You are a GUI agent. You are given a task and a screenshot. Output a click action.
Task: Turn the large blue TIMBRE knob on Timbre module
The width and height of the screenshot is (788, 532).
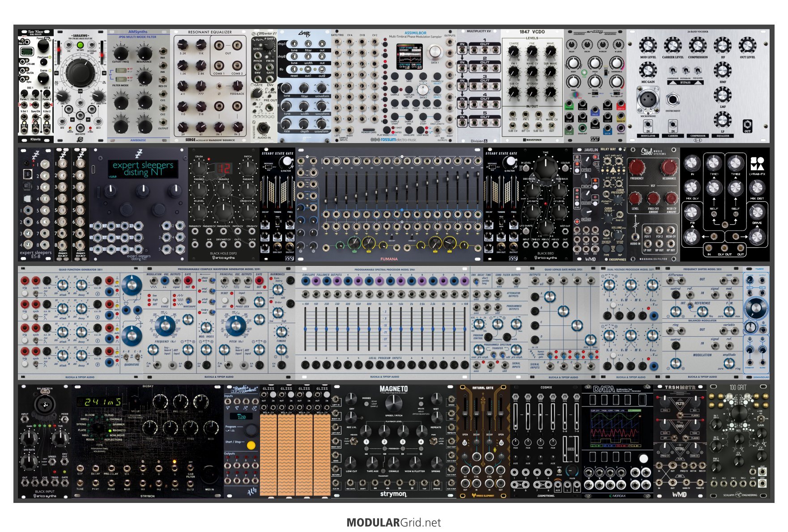(x=755, y=308)
